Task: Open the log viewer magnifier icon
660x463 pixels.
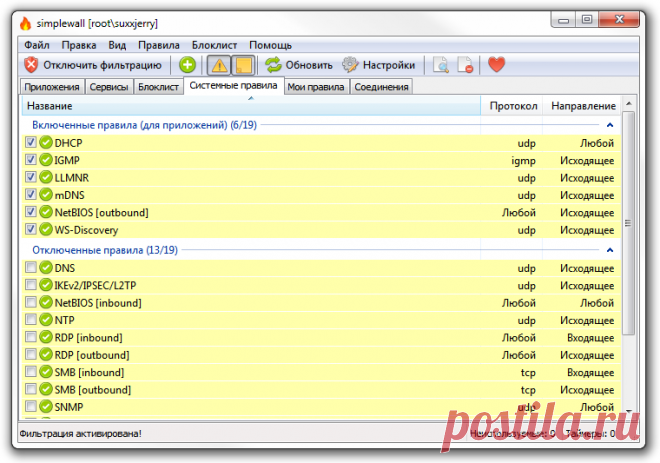Action: [x=441, y=65]
